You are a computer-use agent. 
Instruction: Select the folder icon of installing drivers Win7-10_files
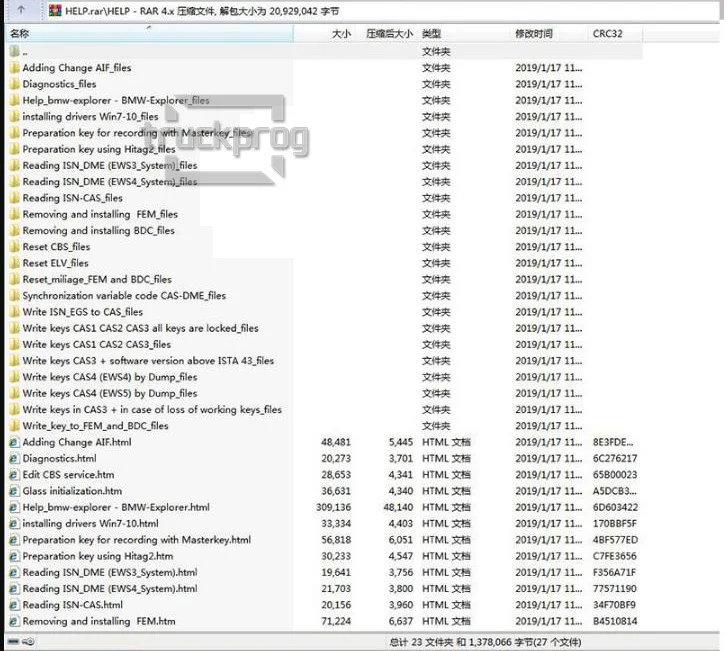[14, 117]
